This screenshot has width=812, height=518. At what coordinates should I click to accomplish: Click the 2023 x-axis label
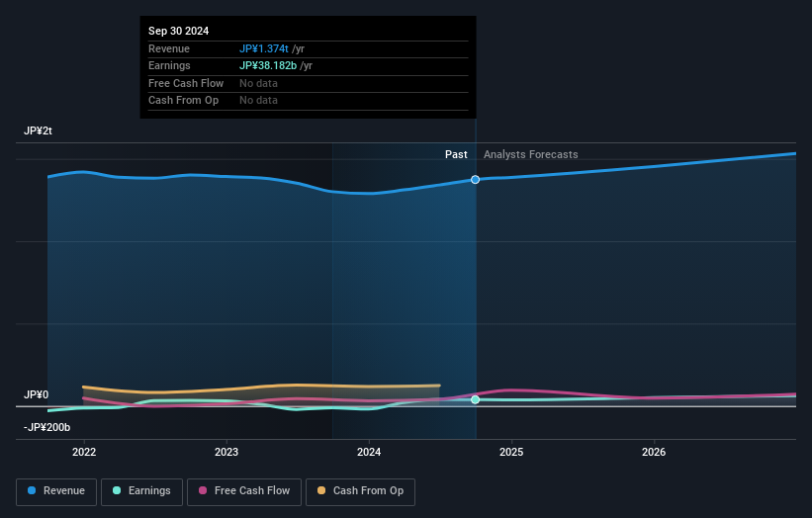pyautogui.click(x=226, y=452)
